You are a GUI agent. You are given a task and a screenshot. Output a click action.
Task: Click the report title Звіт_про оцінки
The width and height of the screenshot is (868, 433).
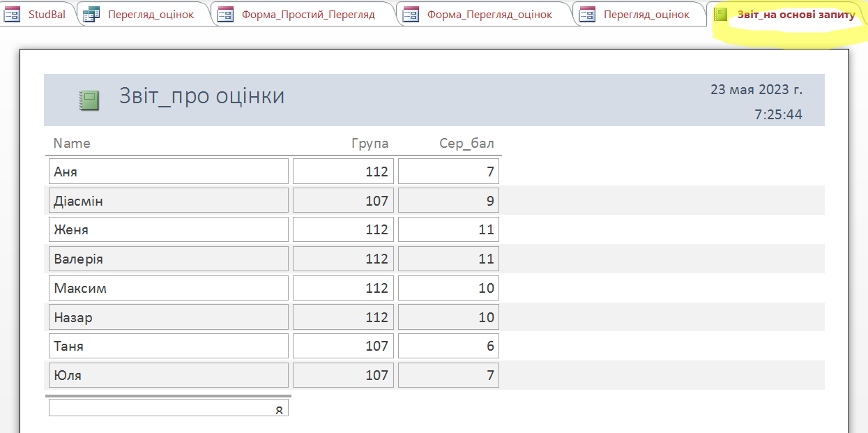pos(201,96)
